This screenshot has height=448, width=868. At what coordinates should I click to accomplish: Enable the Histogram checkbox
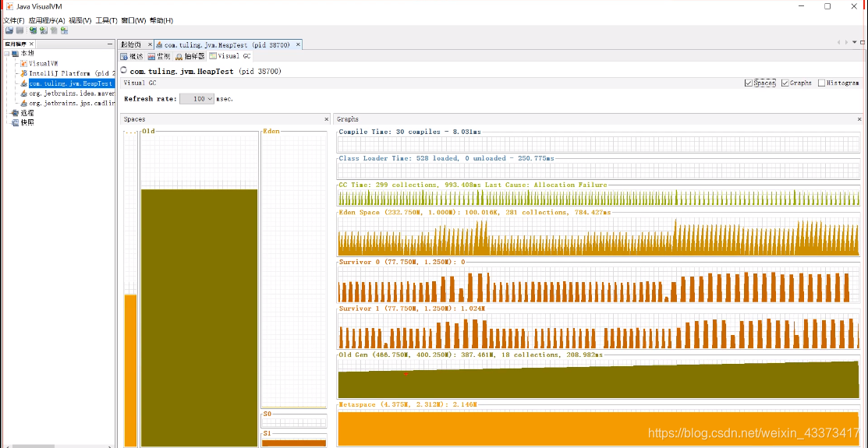pos(821,83)
